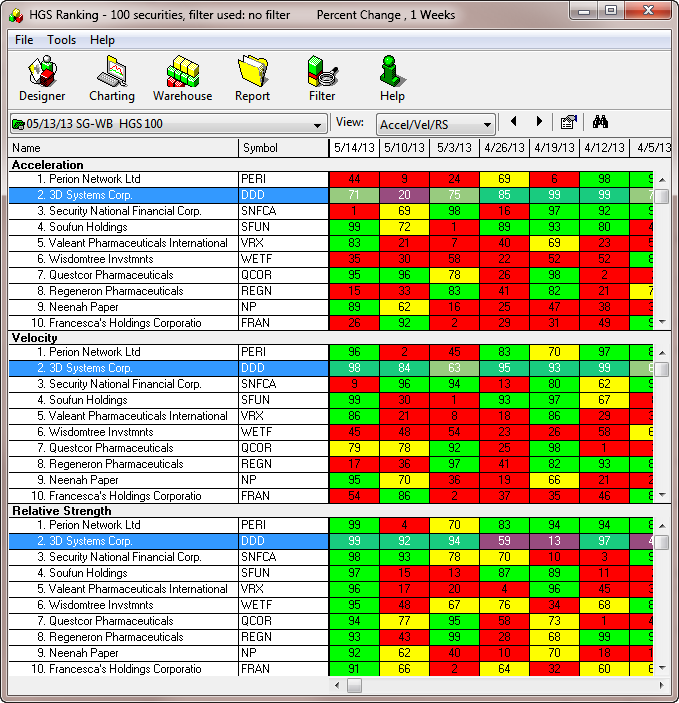Screen dimensions: 679x703
Task: Launch the Charting tool
Action: tap(112, 79)
